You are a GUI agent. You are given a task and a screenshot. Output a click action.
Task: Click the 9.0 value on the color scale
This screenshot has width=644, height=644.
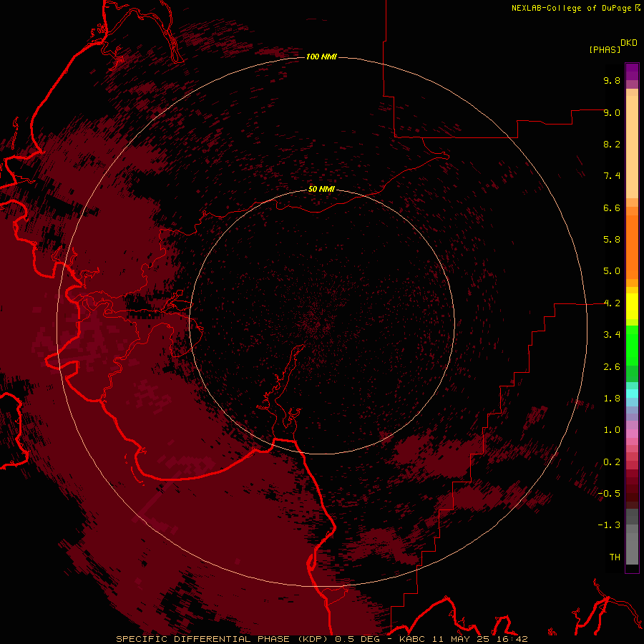pos(612,112)
